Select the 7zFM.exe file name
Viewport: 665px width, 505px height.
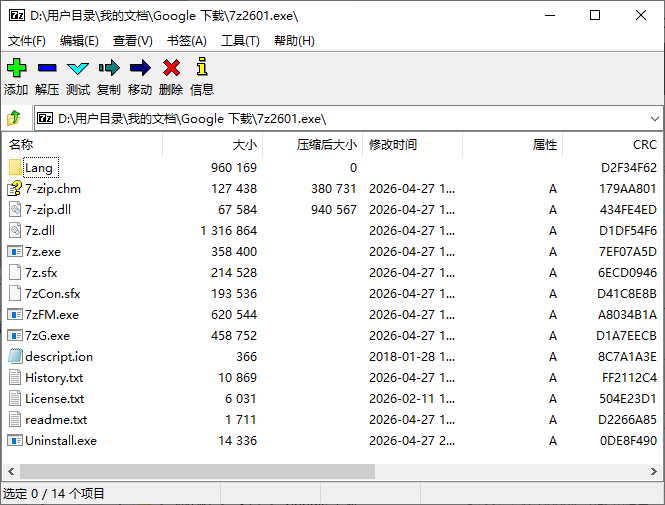pyautogui.click(x=52, y=315)
